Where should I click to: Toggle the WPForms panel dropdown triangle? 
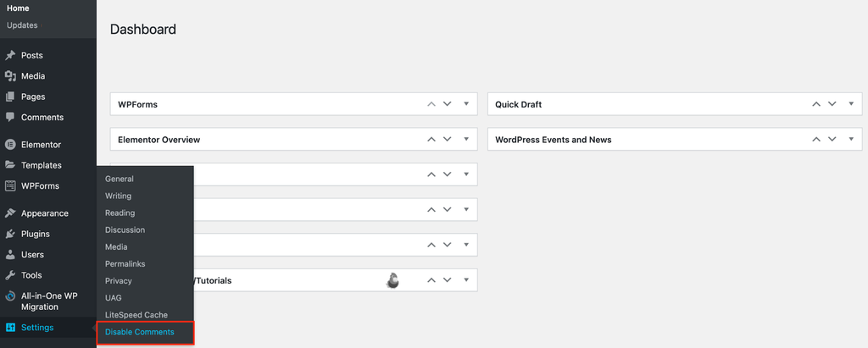click(466, 104)
